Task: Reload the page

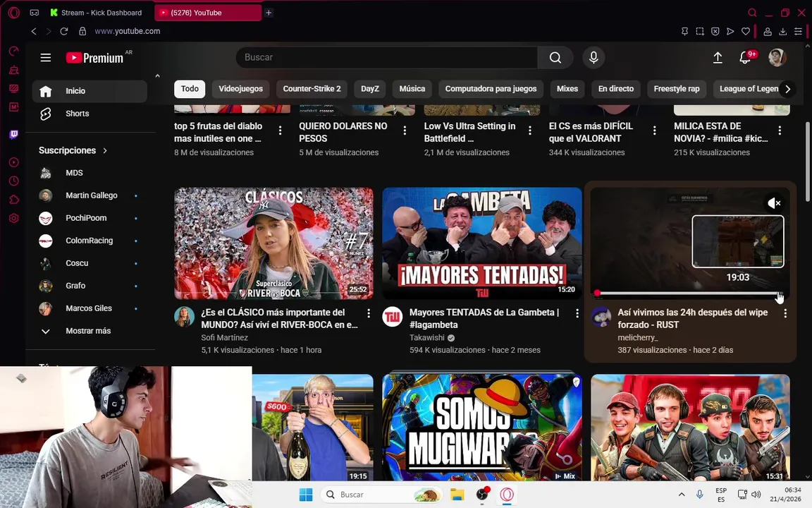Action: (x=63, y=31)
